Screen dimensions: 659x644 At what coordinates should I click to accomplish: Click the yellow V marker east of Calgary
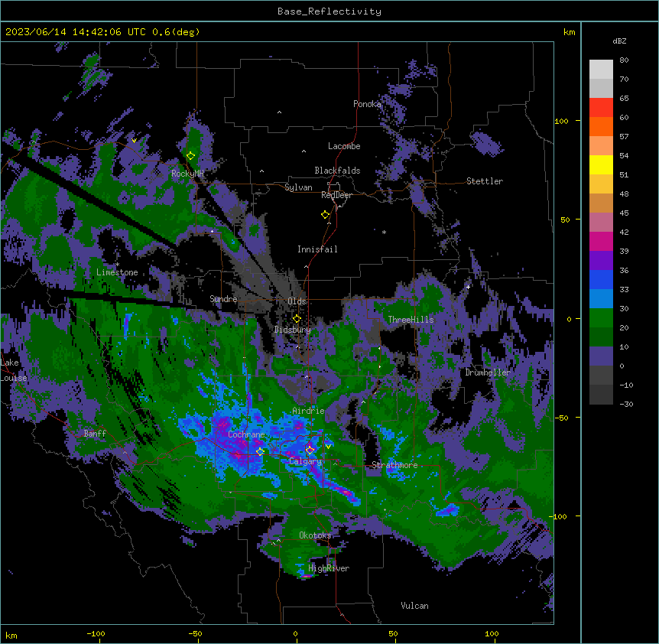point(328,447)
